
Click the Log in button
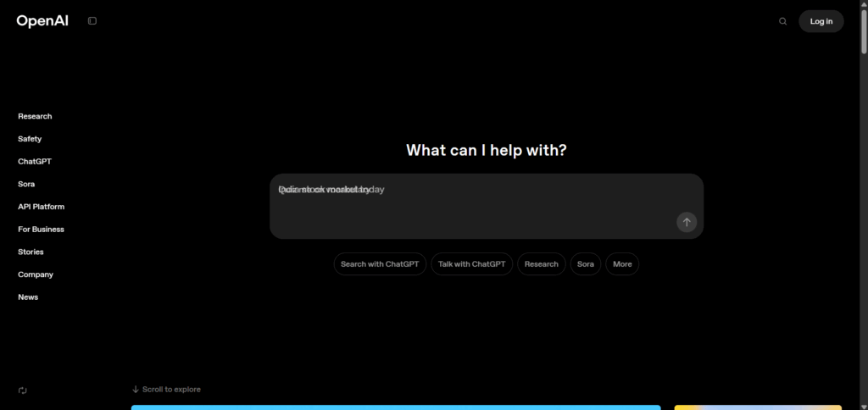(x=821, y=21)
